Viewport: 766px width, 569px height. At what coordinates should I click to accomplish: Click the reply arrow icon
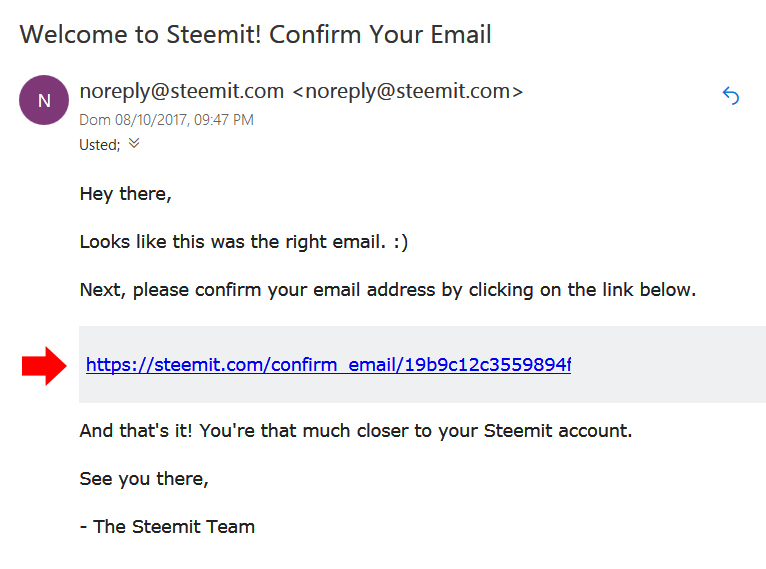click(x=731, y=96)
